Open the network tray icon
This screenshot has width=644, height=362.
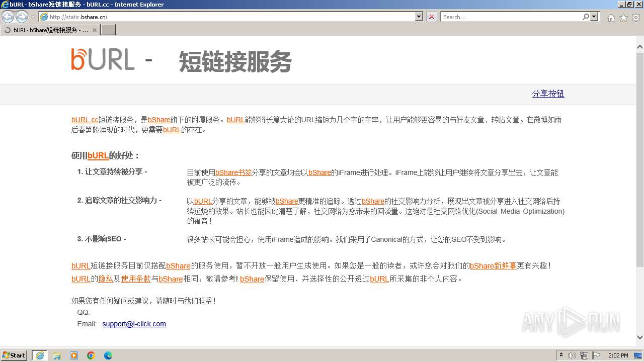tap(584, 355)
